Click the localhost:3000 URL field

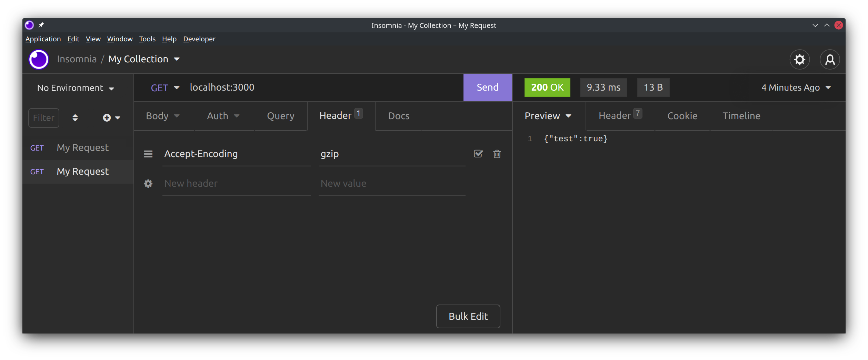click(x=222, y=87)
